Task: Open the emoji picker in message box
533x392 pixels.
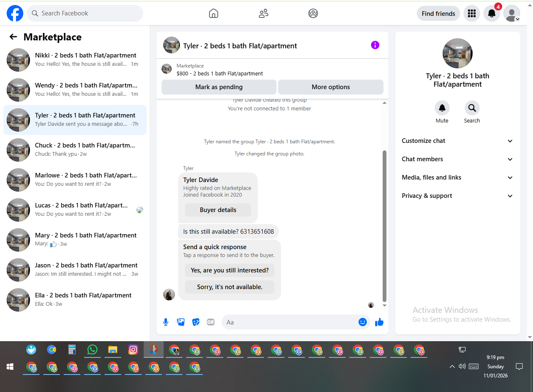Action: (x=363, y=322)
